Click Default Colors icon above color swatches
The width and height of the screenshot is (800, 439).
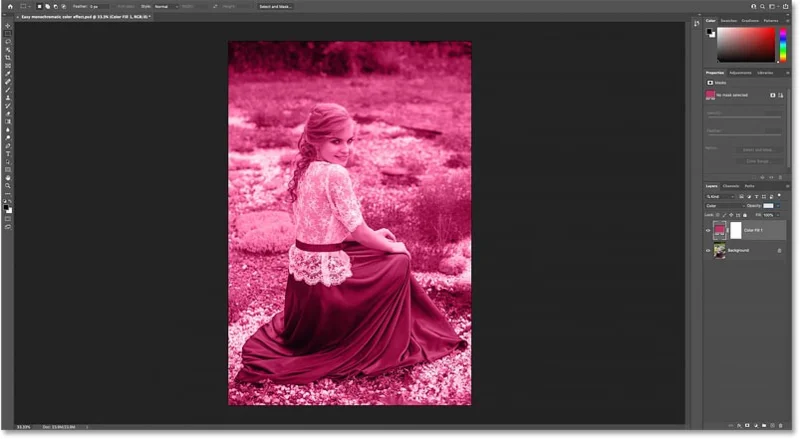click(x=6, y=201)
